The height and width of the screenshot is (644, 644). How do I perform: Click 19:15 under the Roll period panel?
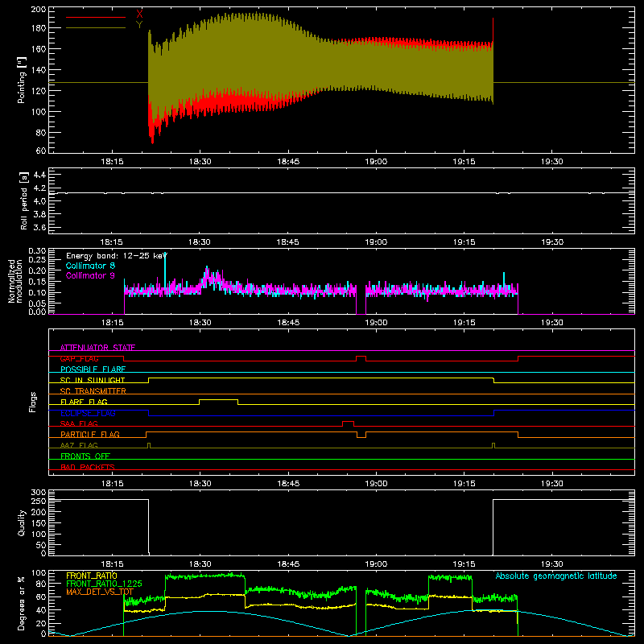tap(464, 242)
